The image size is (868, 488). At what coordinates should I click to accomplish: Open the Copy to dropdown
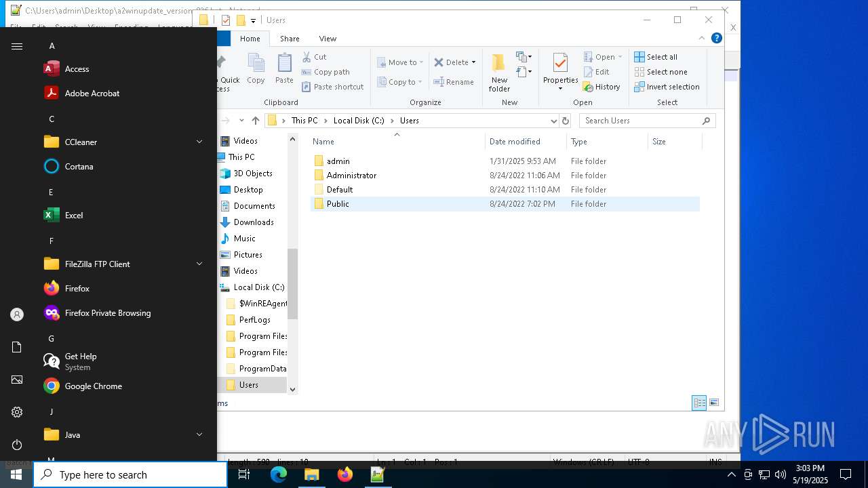pos(400,82)
